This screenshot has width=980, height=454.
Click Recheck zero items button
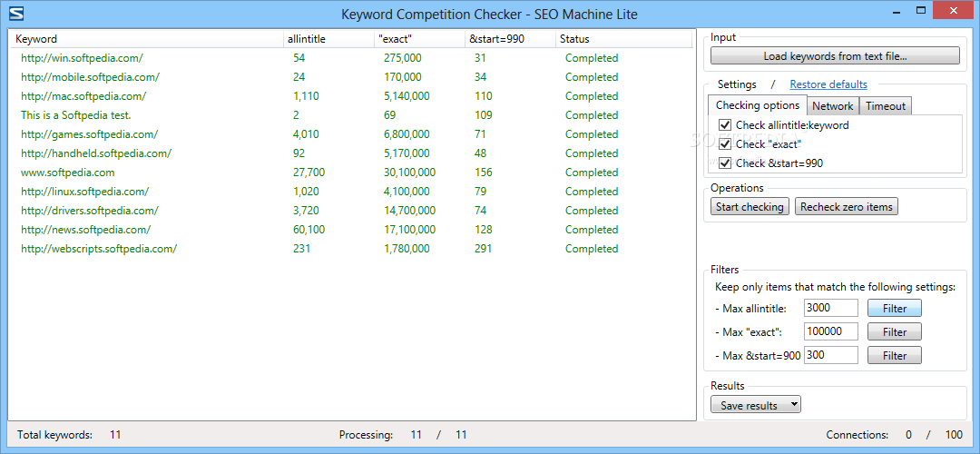[x=847, y=206]
